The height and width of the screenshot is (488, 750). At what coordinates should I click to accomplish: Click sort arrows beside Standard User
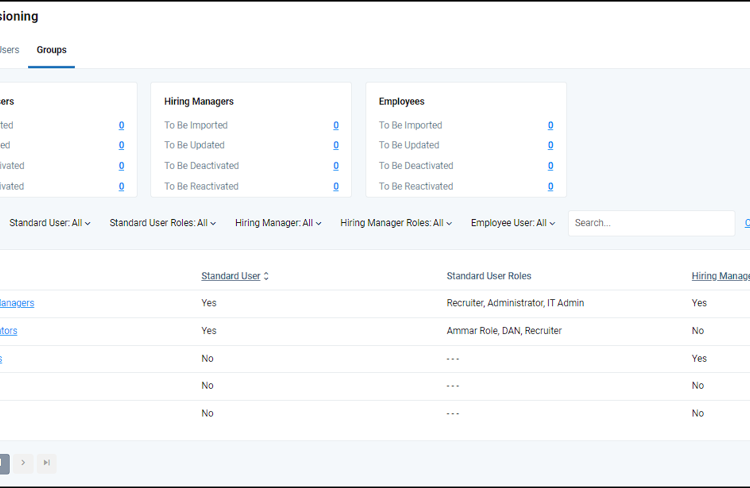(266, 276)
